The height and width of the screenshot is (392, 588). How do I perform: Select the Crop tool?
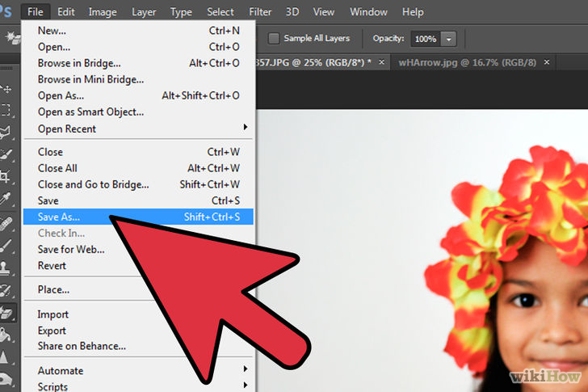5,176
